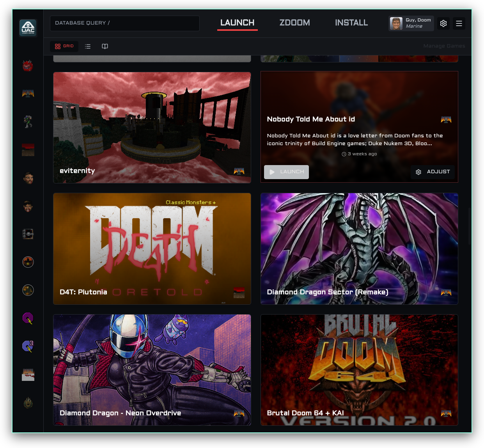484x448 pixels.
Task: Switch to the INSTALL tab
Action: [351, 23]
